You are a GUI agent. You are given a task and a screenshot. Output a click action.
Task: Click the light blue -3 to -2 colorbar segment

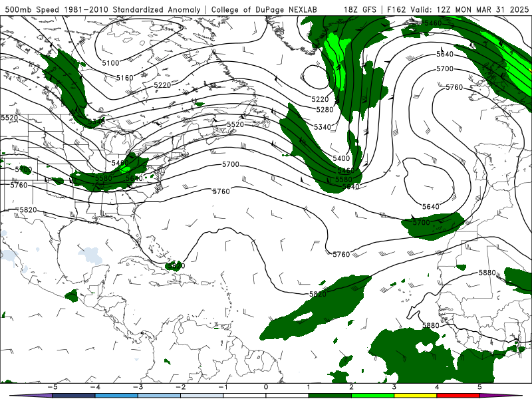pos(159,396)
